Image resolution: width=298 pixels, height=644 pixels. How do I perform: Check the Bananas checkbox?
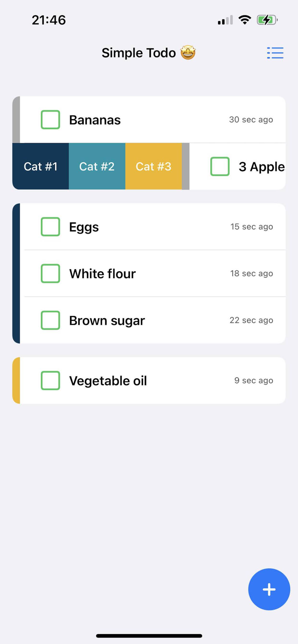click(50, 120)
